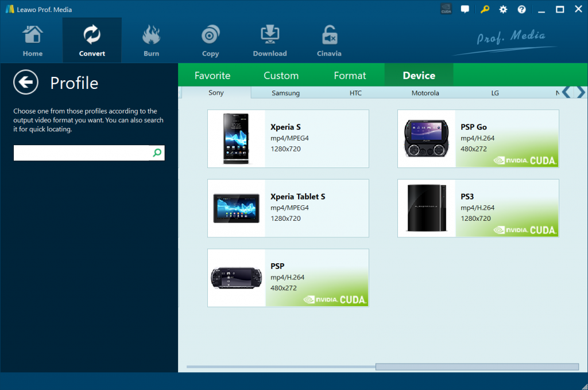Screen dimensions: 588x390
Task: Select the HTC brand tab
Action: tap(355, 93)
